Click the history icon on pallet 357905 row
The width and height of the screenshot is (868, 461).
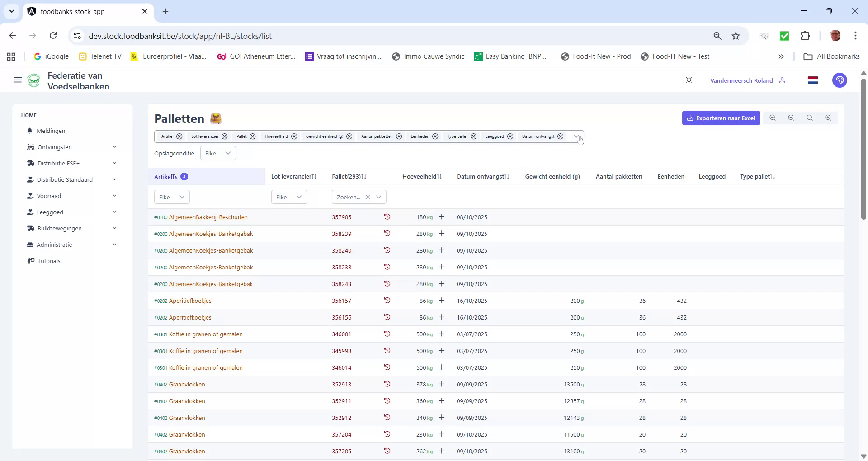[x=387, y=217]
